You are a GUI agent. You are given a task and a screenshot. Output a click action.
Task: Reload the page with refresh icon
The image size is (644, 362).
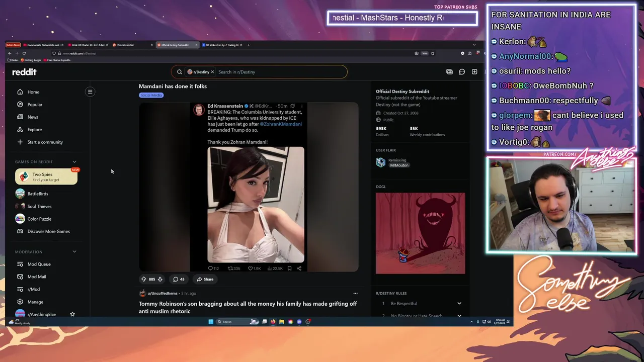tap(24, 53)
